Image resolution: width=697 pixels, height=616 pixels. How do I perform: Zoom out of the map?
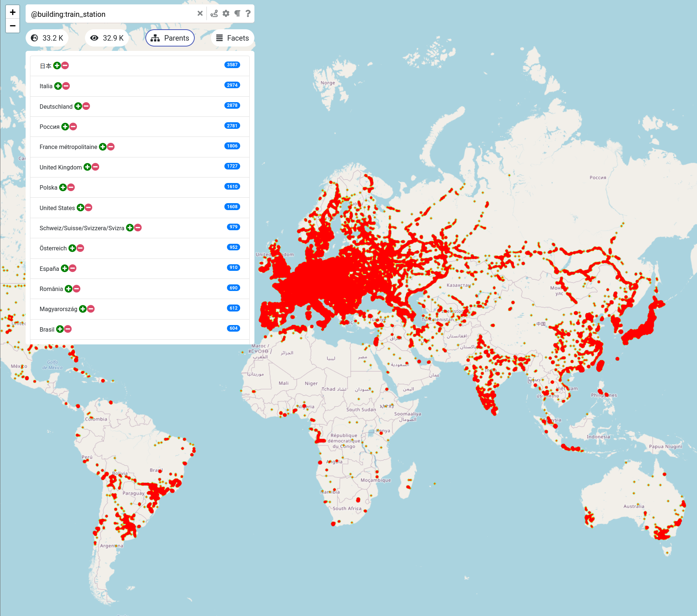[x=12, y=26]
